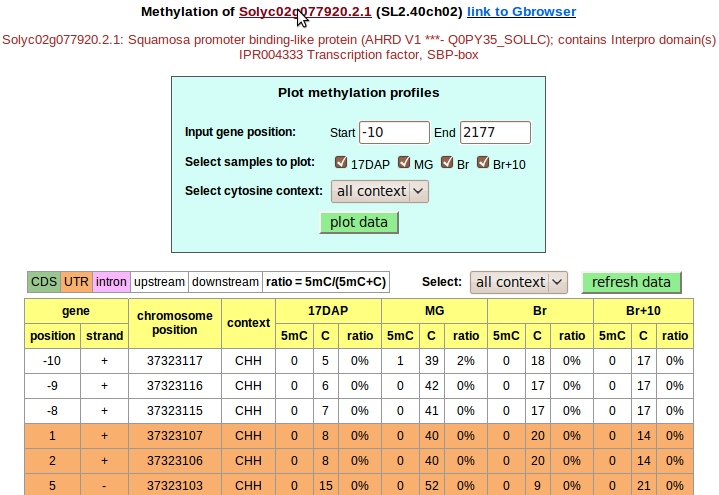The width and height of the screenshot is (719, 495).
Task: Open the Select context dropdown above table
Action: (x=519, y=282)
